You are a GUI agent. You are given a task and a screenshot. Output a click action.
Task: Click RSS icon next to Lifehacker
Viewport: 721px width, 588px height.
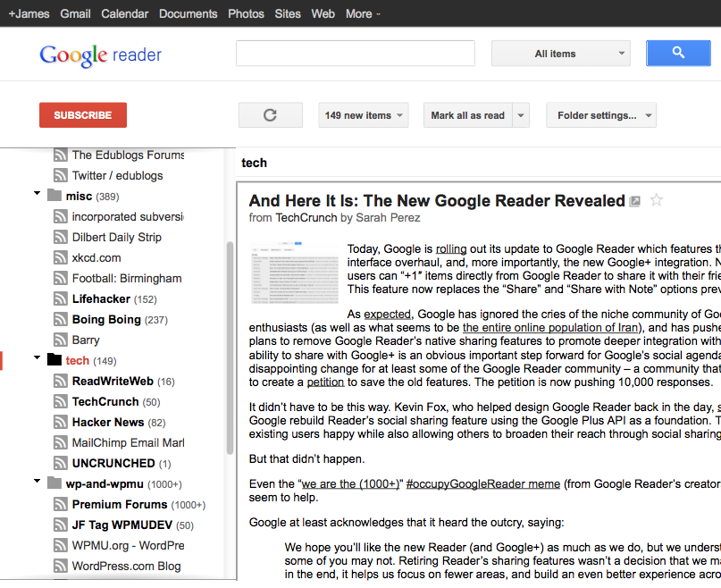(60, 298)
